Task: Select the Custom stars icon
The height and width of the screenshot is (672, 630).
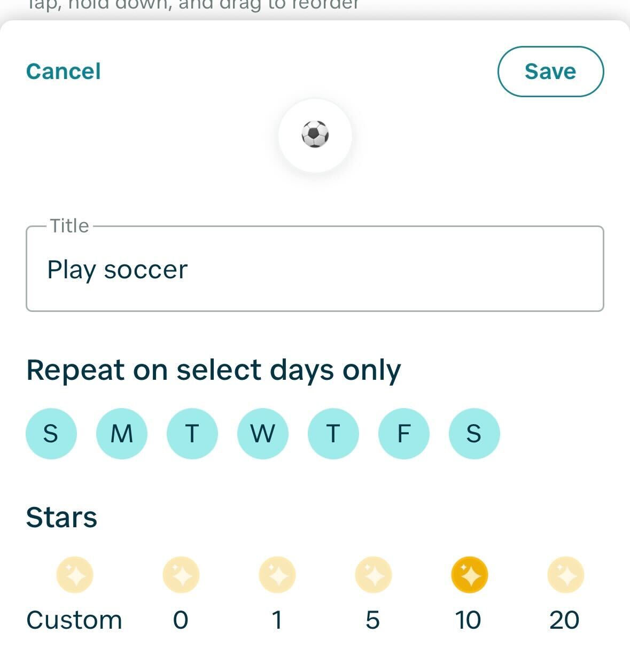Action: (x=75, y=575)
